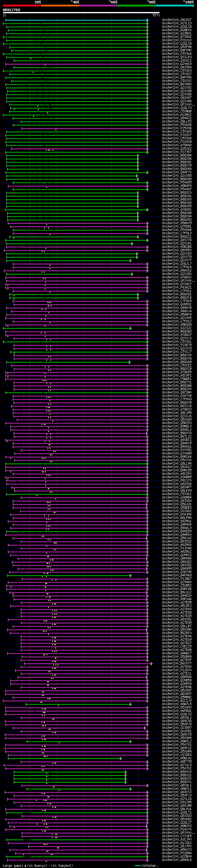The height and width of the screenshot is (868, 197).
Task: Click label UniRef100_Q0DPU1
Action: click(177, 305)
